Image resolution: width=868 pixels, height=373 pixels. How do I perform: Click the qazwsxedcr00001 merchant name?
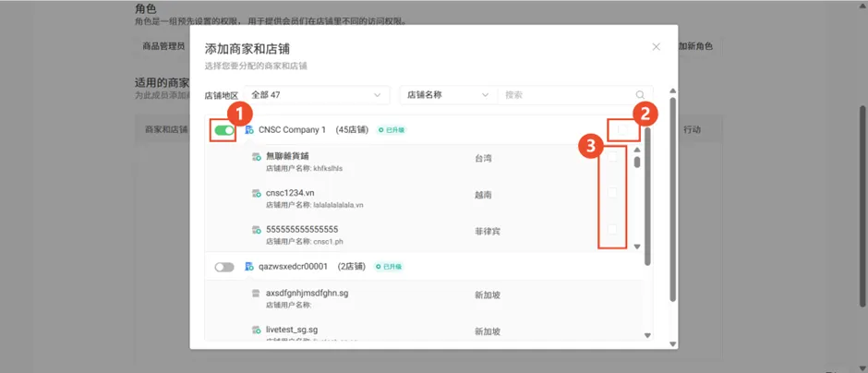(294, 267)
